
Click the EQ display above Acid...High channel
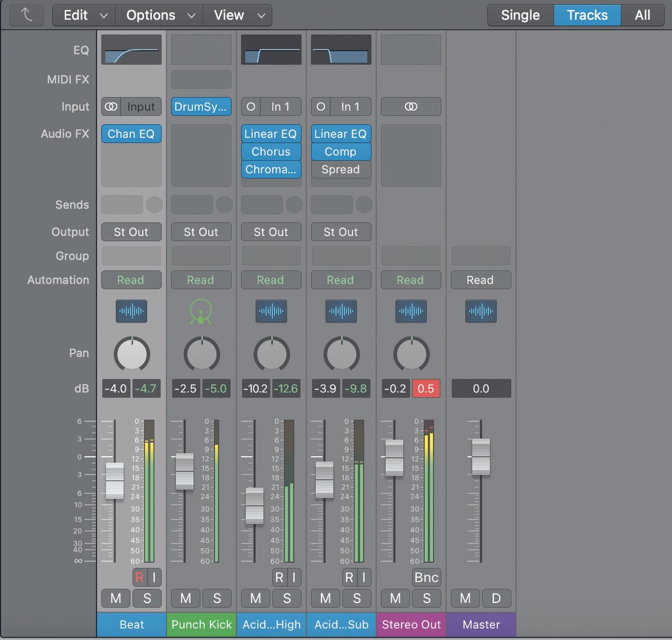[271, 49]
